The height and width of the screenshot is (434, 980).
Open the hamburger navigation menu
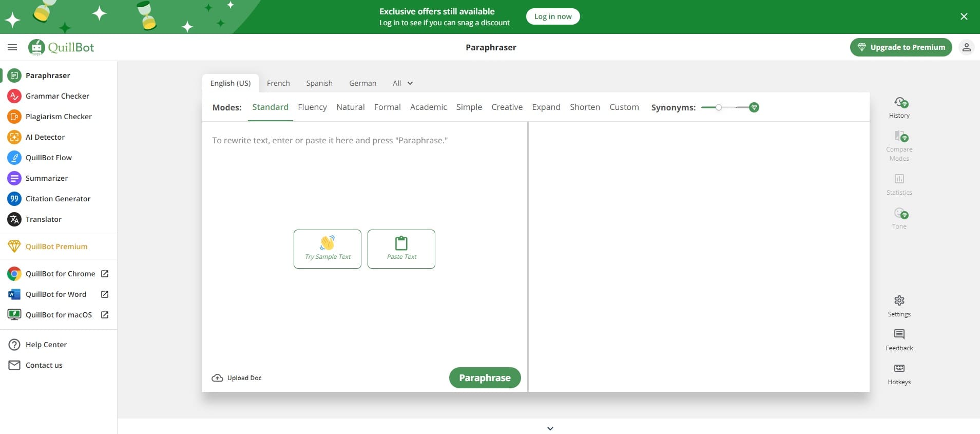pyautogui.click(x=12, y=47)
